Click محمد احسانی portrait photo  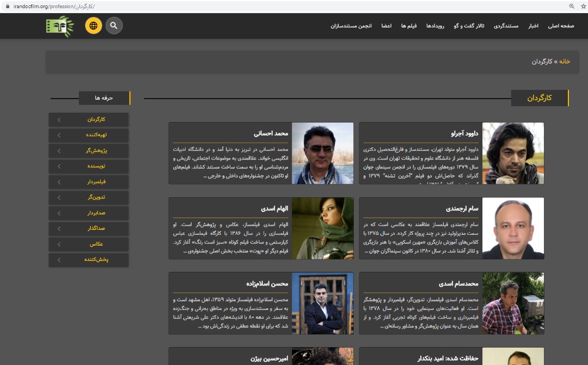point(322,153)
